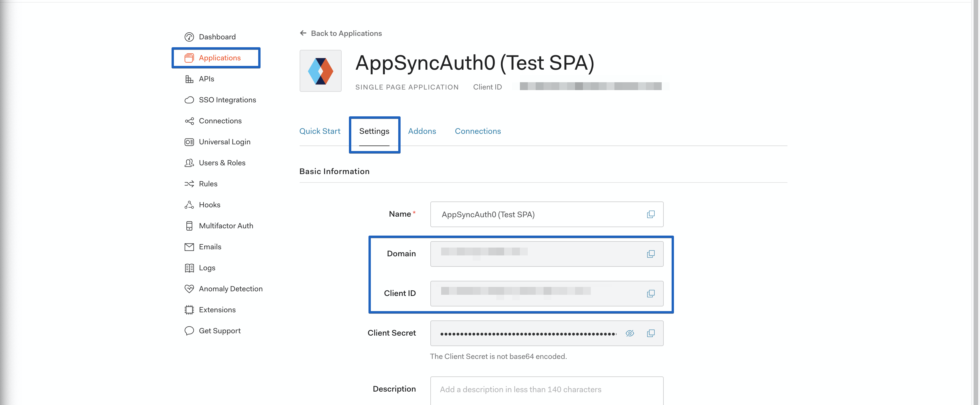Open the APIs section
980x405 pixels.
pos(207,79)
